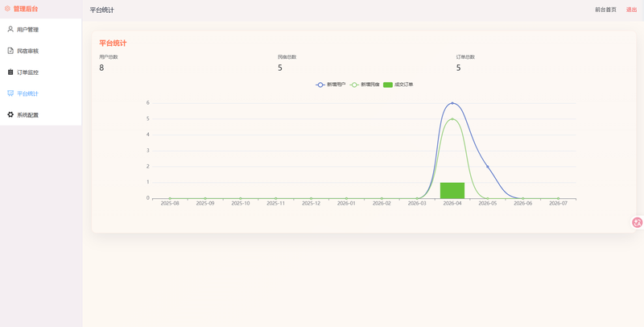Click the blue data point at 2026-05
This screenshot has width=644, height=327.
pyautogui.click(x=488, y=167)
